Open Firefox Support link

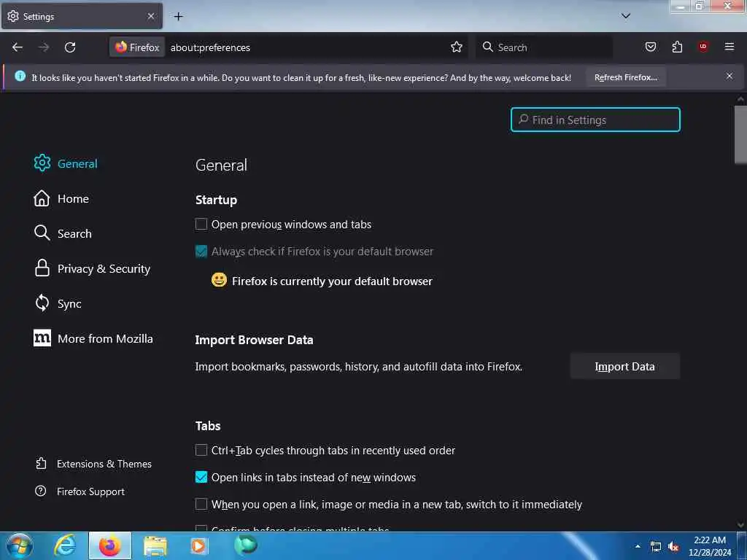coord(80,491)
